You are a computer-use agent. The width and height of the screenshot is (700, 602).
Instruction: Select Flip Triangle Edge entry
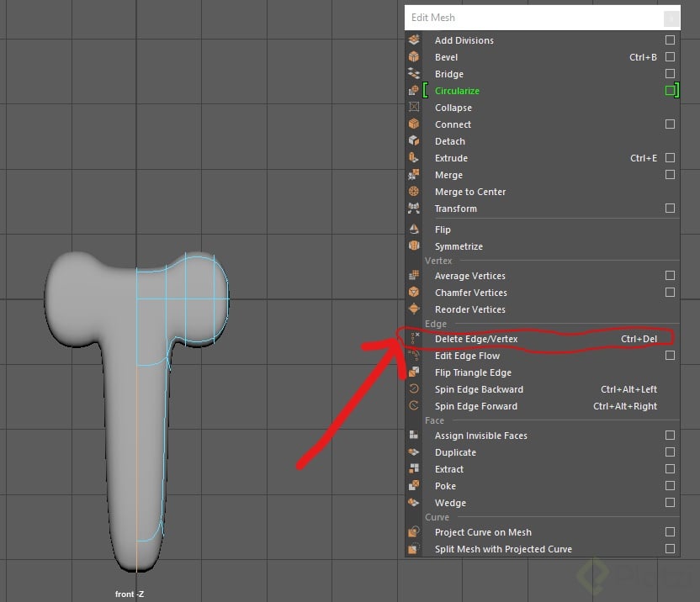pyautogui.click(x=543, y=372)
